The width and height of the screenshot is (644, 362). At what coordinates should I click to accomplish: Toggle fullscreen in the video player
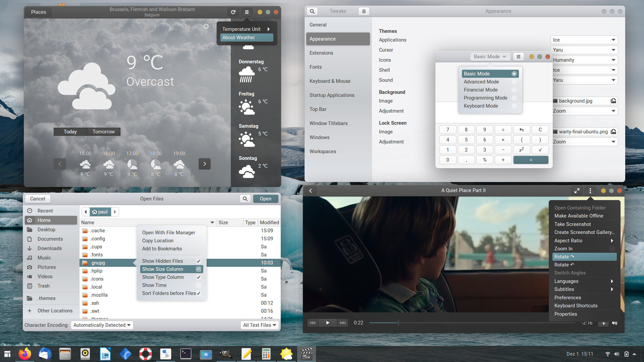click(577, 191)
